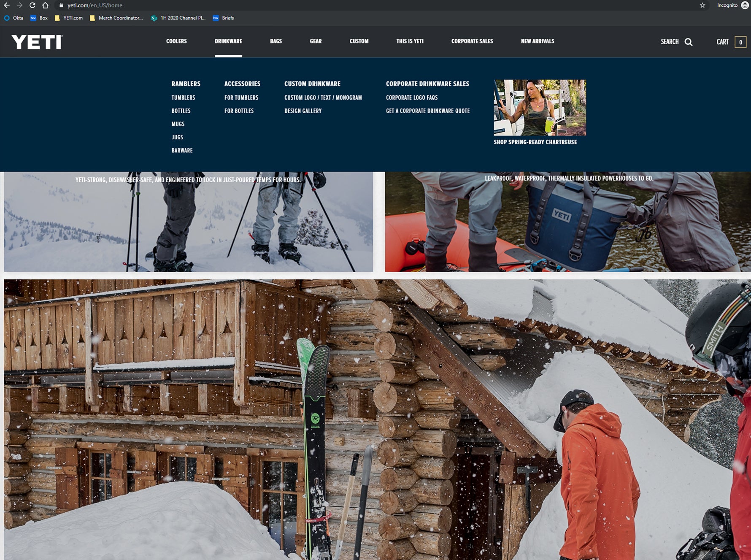Click the browser home icon
751x560 pixels.
coord(45,5)
